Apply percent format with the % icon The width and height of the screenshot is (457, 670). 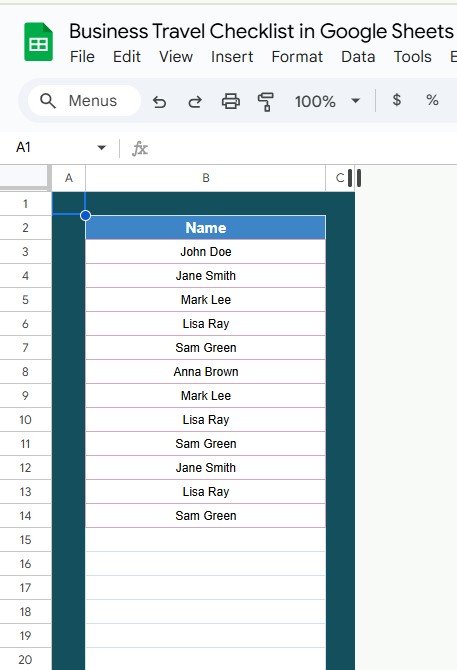click(432, 100)
